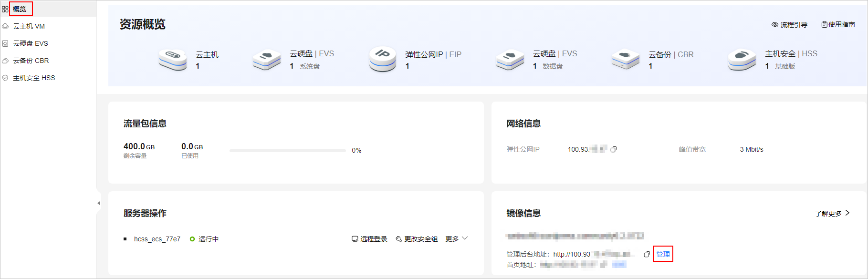The height and width of the screenshot is (279, 868).
Task: Open the 流程引导 link
Action: (x=794, y=24)
